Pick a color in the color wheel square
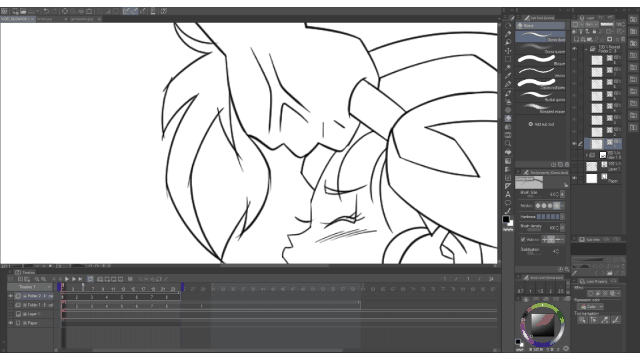The width and height of the screenshot is (640, 360). tap(542, 325)
